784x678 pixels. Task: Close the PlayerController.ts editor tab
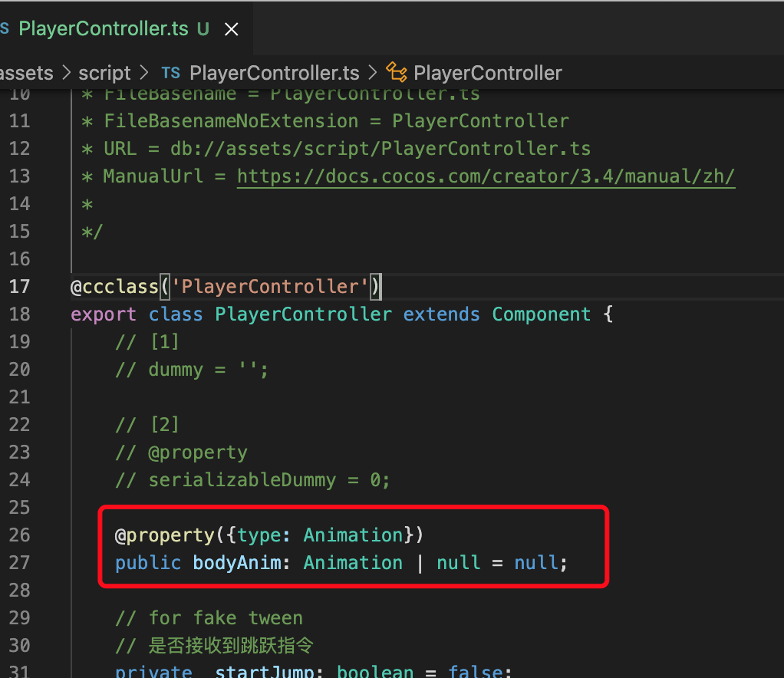coord(231,30)
